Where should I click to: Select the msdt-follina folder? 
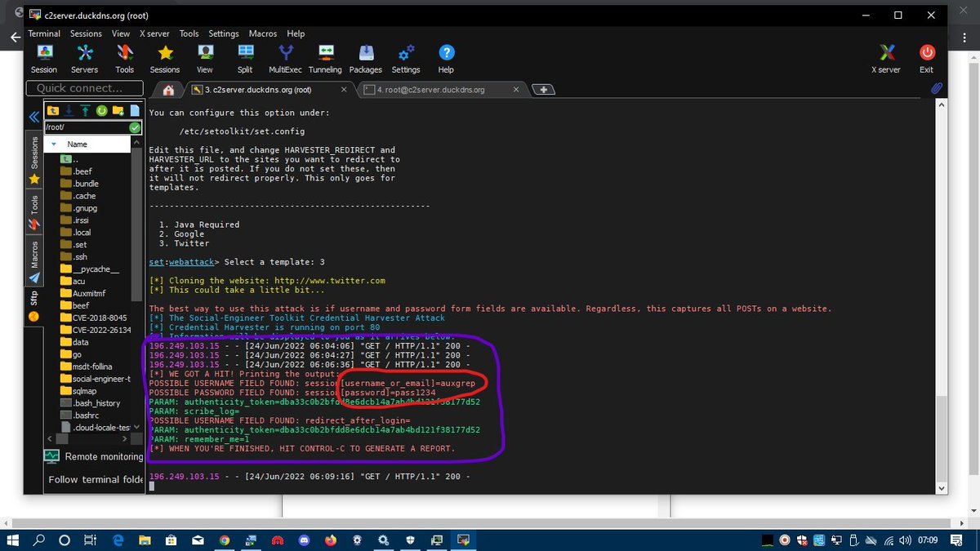point(86,367)
